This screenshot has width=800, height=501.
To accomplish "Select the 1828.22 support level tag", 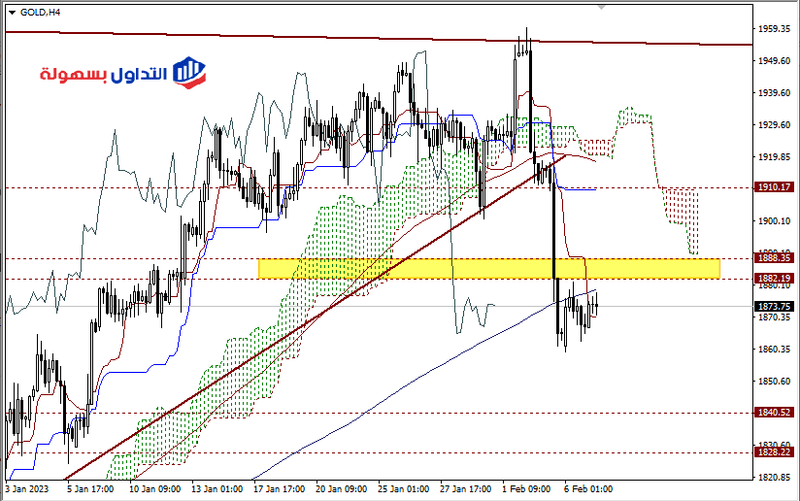I will tap(775, 452).
